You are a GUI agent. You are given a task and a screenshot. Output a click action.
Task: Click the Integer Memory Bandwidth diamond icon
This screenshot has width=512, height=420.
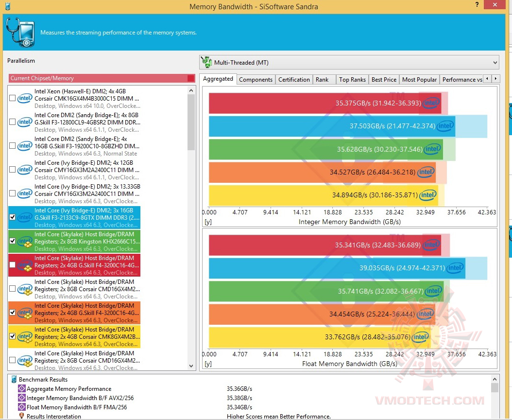(21, 398)
